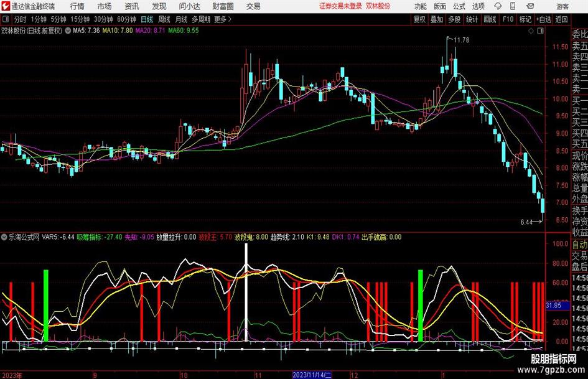Open the 多周期 multi-period view
Image resolution: width=588 pixels, height=379 pixels.
pos(201,19)
